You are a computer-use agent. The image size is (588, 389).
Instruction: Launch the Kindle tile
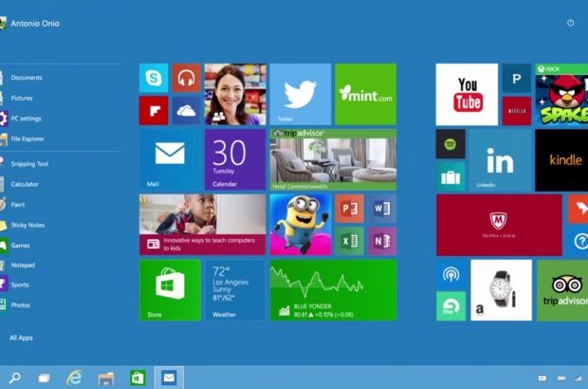tap(563, 160)
